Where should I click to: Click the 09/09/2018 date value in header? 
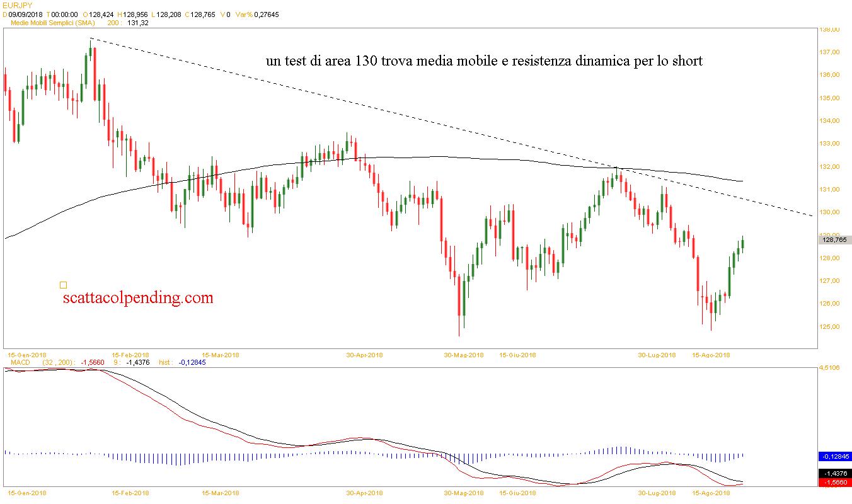tap(26, 14)
